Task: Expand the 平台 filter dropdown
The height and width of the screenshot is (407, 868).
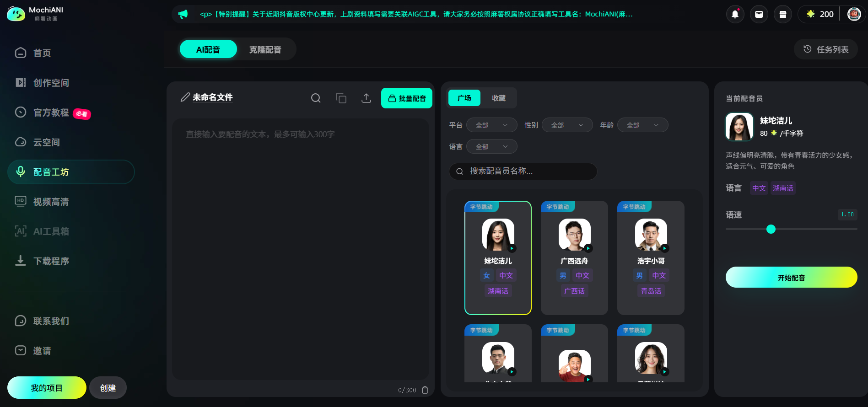Action: pos(492,125)
